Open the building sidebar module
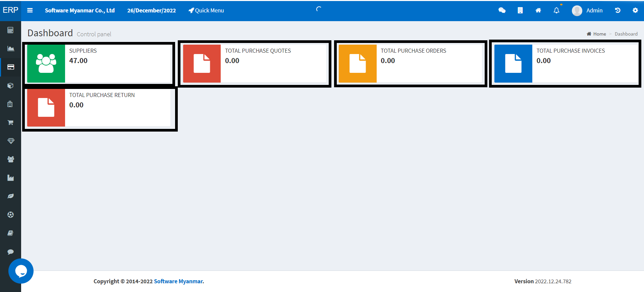This screenshot has height=292, width=644. click(10, 104)
